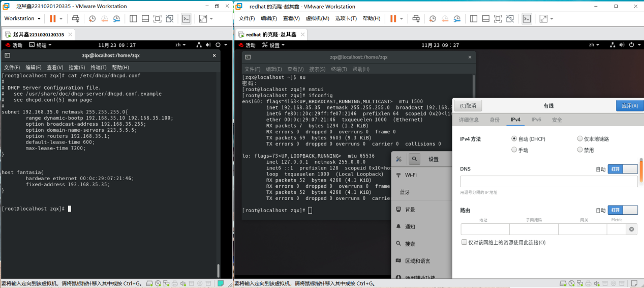Toggle the automatic 路由 switch

[x=623, y=210]
